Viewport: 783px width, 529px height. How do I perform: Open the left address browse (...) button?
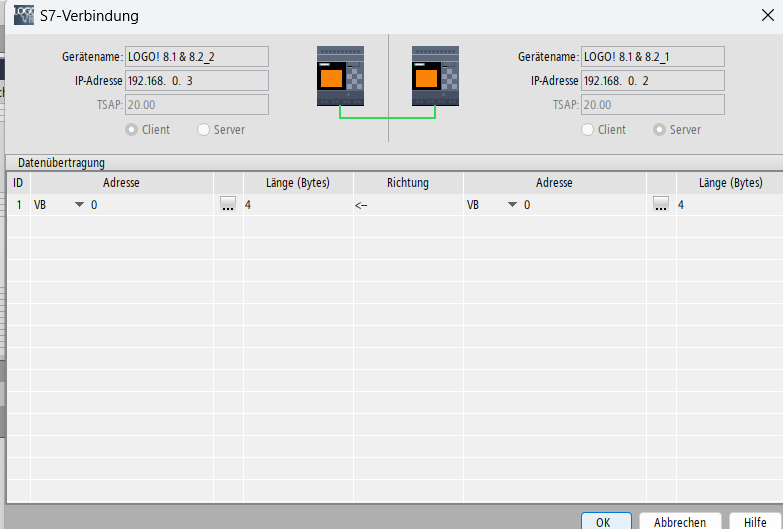(x=228, y=204)
